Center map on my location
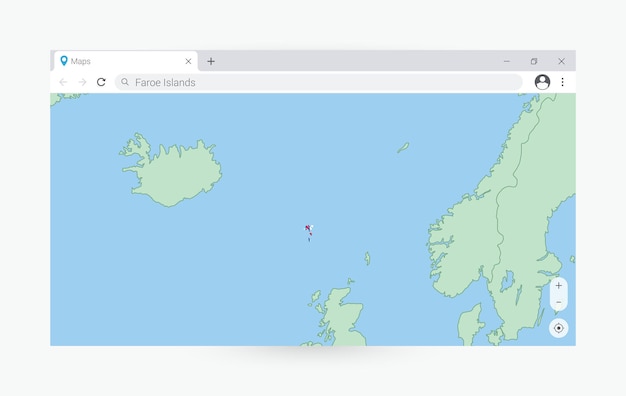626x396 pixels. 559,328
